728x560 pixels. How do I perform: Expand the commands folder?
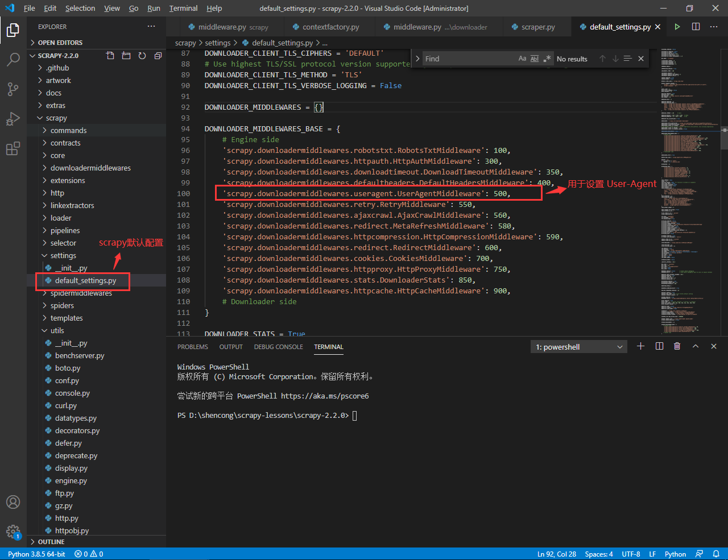(x=96, y=130)
